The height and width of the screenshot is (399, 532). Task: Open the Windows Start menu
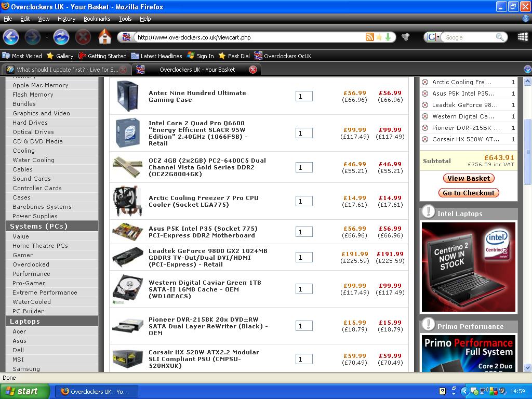[25, 391]
